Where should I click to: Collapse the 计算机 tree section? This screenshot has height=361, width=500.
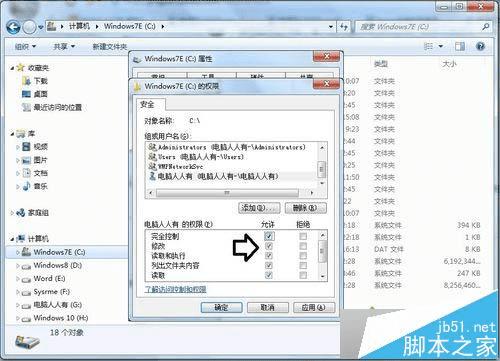click(12, 239)
